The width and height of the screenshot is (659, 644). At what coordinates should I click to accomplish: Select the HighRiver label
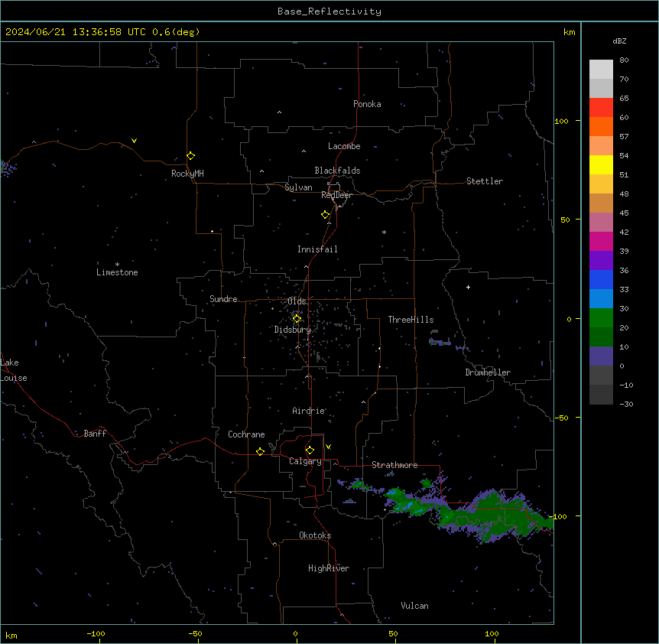pyautogui.click(x=329, y=568)
